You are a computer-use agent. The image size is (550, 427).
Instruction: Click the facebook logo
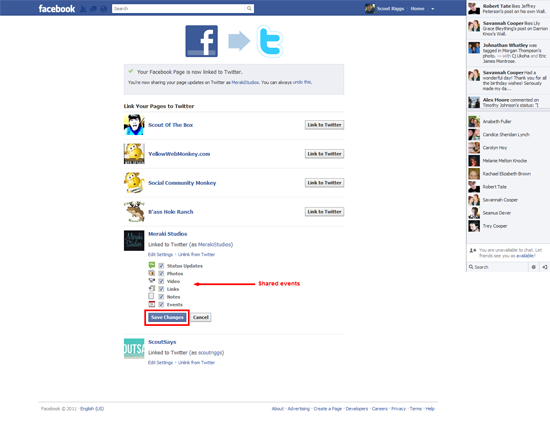(56, 9)
